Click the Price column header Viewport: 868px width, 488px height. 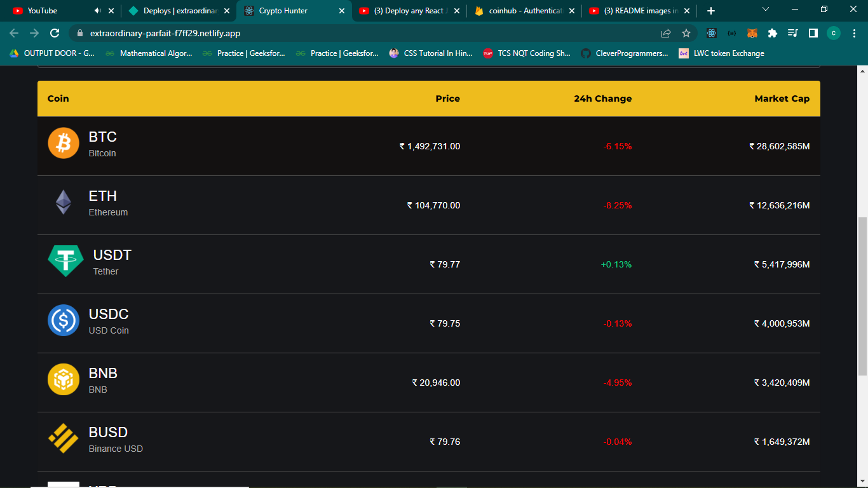[x=447, y=98]
